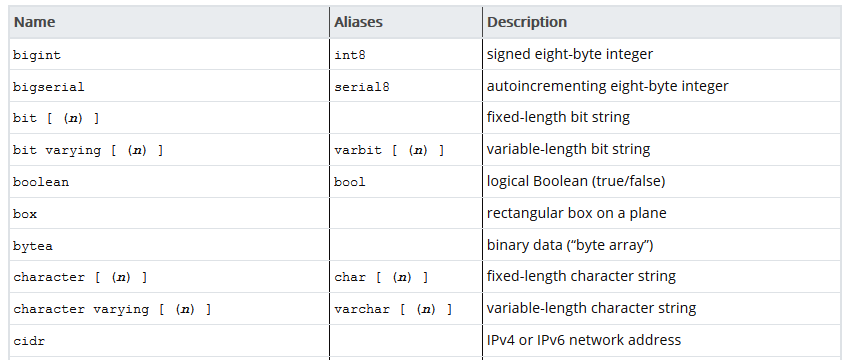Image resolution: width=846 pixels, height=360 pixels.
Task: Click the varbit alias cell
Action: click(389, 150)
